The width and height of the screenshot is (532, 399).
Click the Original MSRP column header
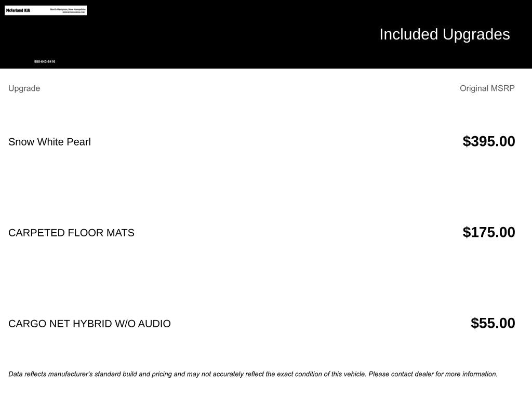[x=487, y=88]
